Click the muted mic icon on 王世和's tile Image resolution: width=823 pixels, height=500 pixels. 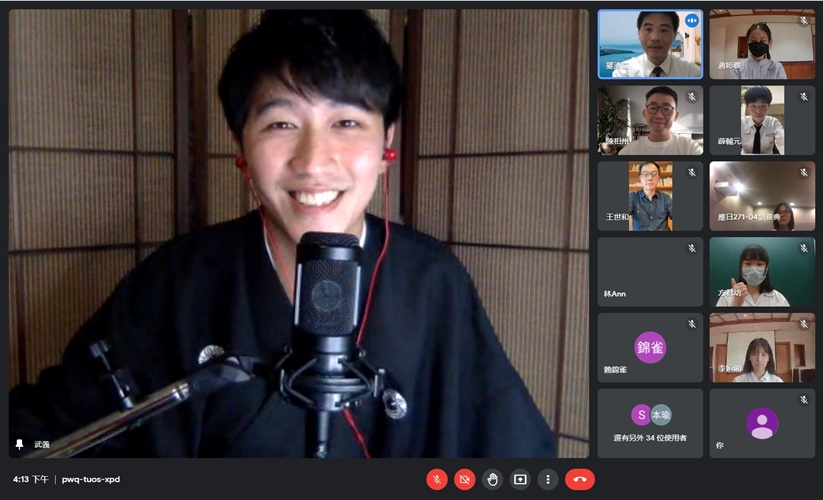[x=691, y=173]
